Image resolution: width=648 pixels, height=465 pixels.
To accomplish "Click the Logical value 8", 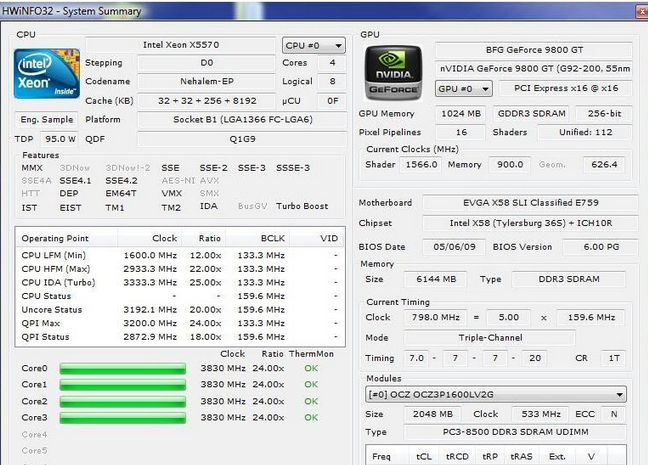I will [x=332, y=81].
